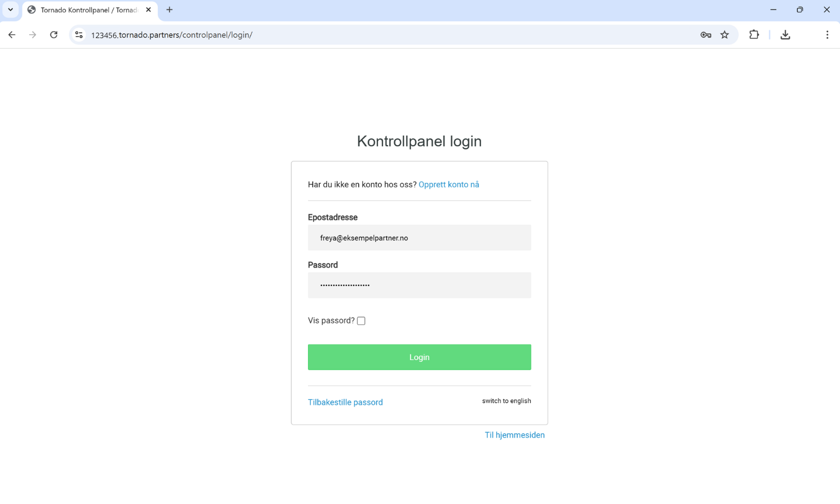
Task: Close the browser window
Action: (x=827, y=10)
